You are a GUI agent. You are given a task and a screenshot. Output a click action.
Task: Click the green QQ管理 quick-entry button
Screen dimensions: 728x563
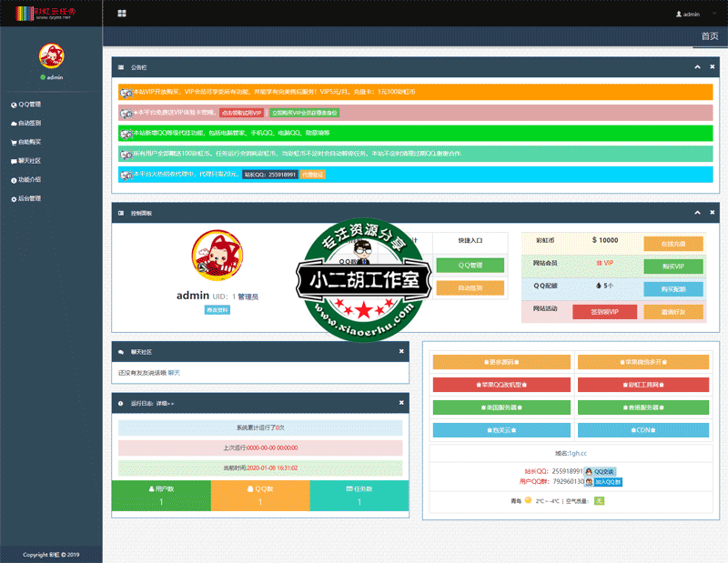coord(470,266)
